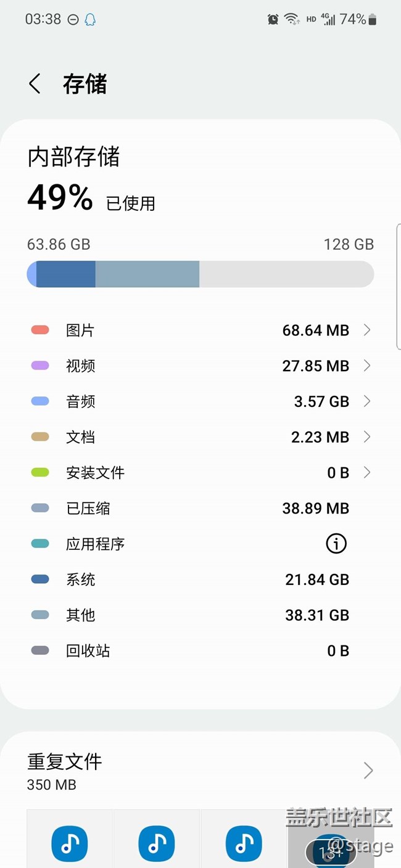Tap the alarm icon in status bar
401x868 pixels.
[x=273, y=20]
